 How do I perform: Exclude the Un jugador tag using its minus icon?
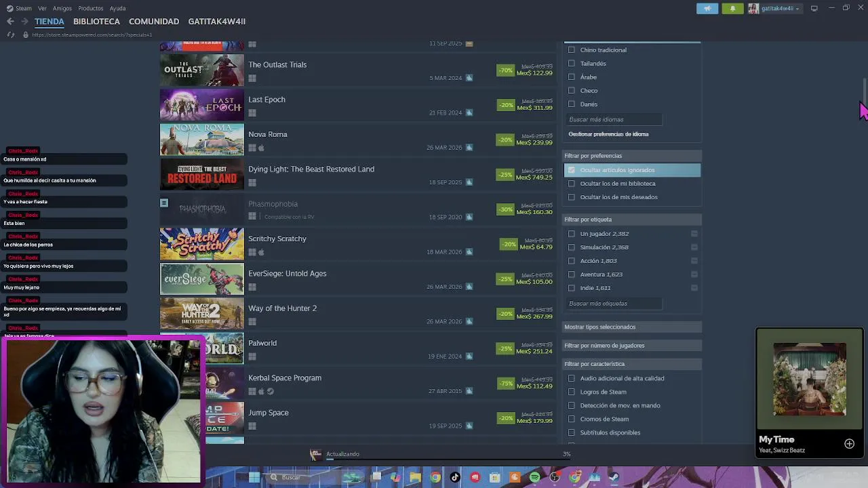[x=694, y=234]
